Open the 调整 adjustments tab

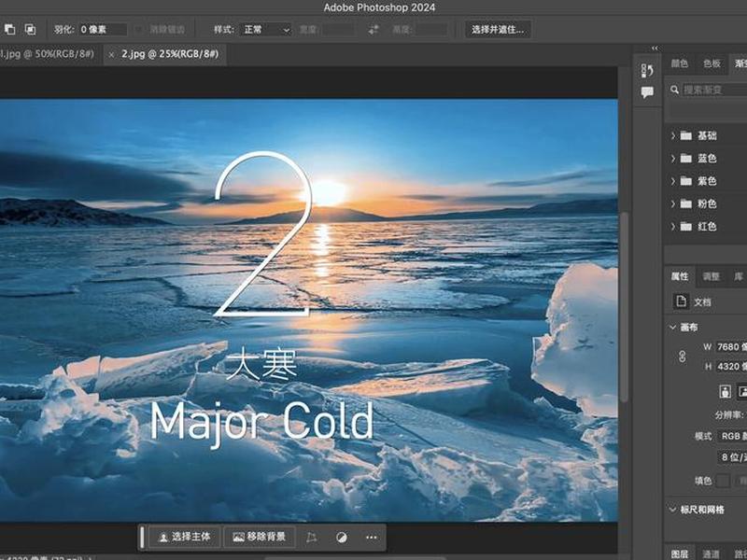point(712,276)
